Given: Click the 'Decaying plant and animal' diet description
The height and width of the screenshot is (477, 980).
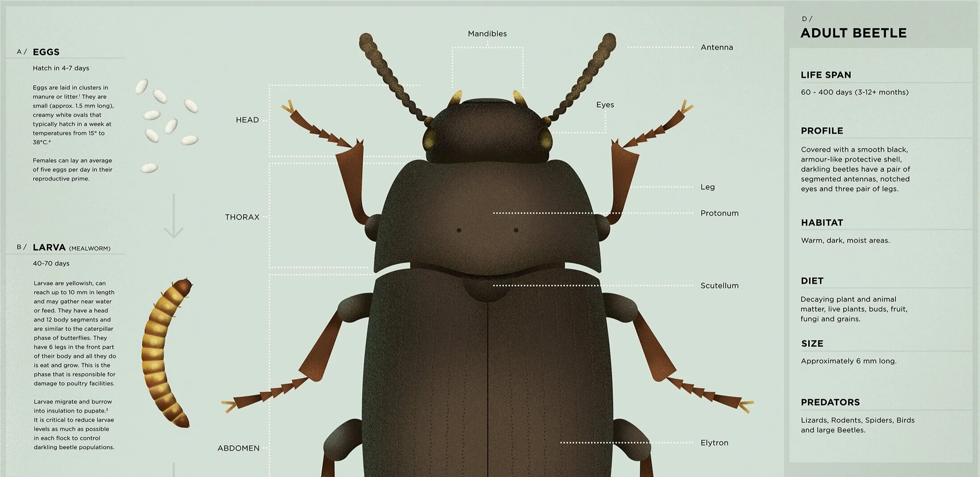Looking at the screenshot, I should pyautogui.click(x=854, y=309).
